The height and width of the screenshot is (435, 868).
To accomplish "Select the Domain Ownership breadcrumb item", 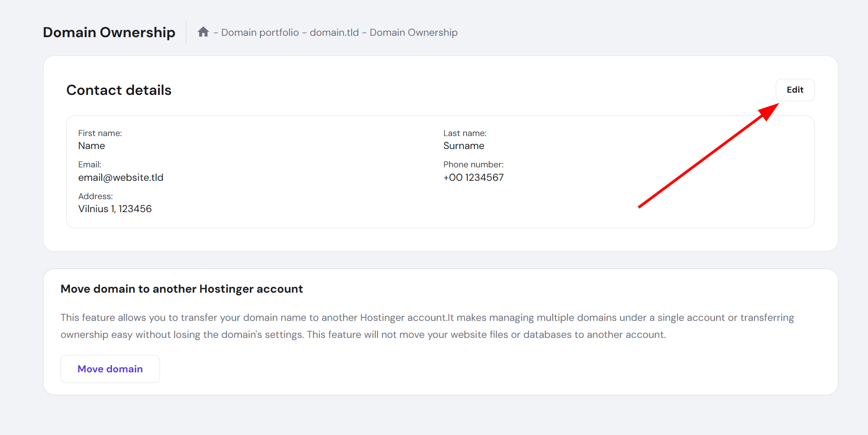I will [413, 33].
